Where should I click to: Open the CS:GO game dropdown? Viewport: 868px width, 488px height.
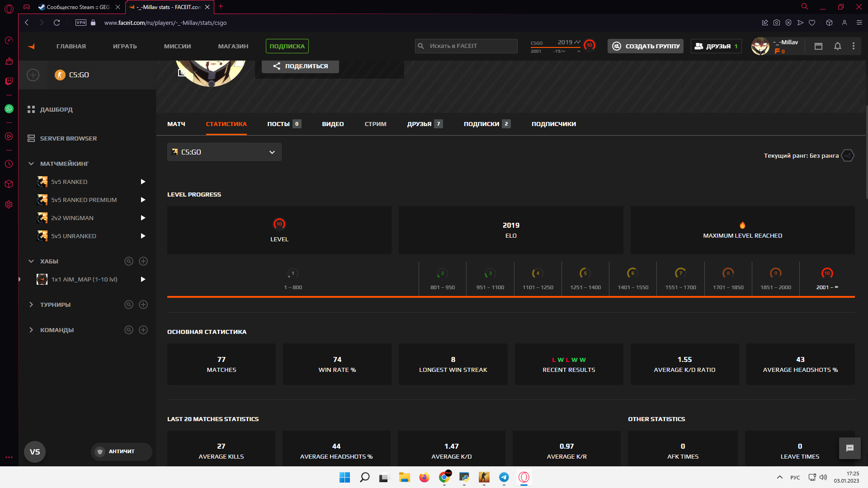pos(224,152)
